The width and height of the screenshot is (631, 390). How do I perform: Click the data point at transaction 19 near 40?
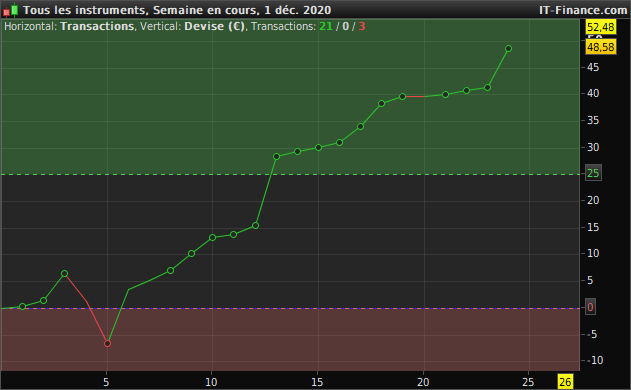402,97
